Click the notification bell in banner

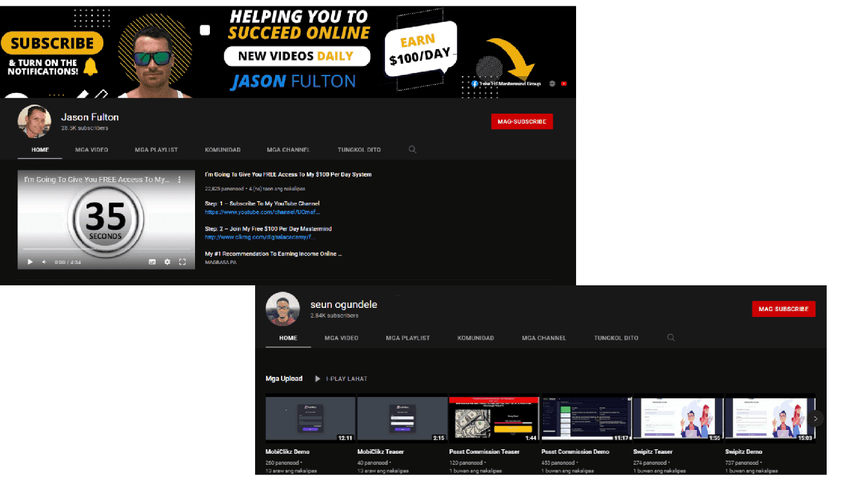[90, 66]
